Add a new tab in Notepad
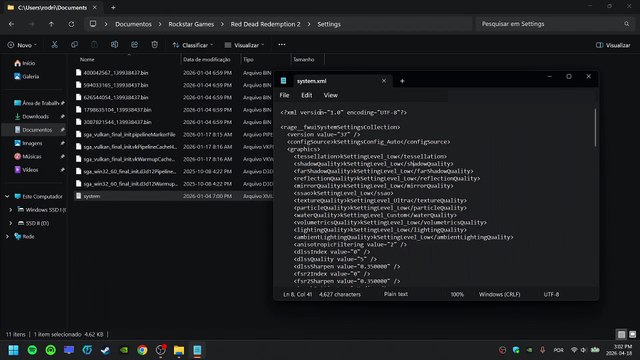 point(402,81)
